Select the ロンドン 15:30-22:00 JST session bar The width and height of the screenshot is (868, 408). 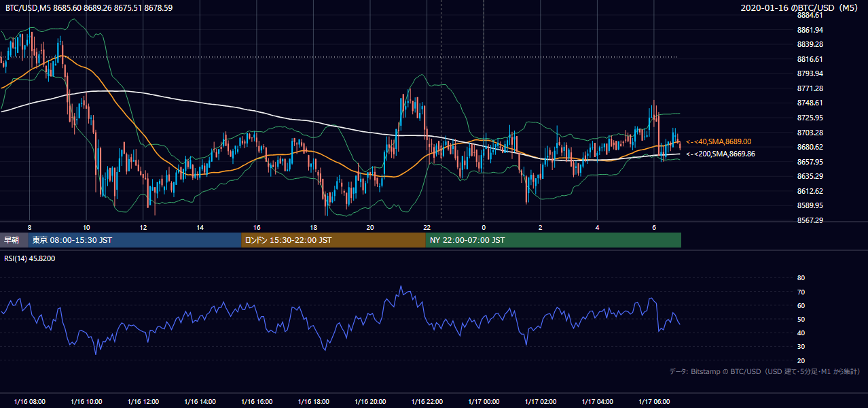point(333,240)
